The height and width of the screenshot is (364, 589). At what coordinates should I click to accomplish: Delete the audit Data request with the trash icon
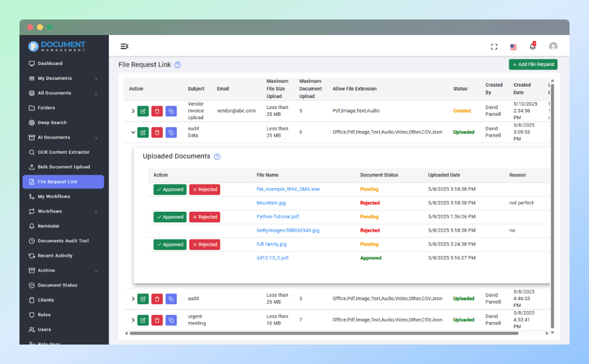pyautogui.click(x=157, y=132)
